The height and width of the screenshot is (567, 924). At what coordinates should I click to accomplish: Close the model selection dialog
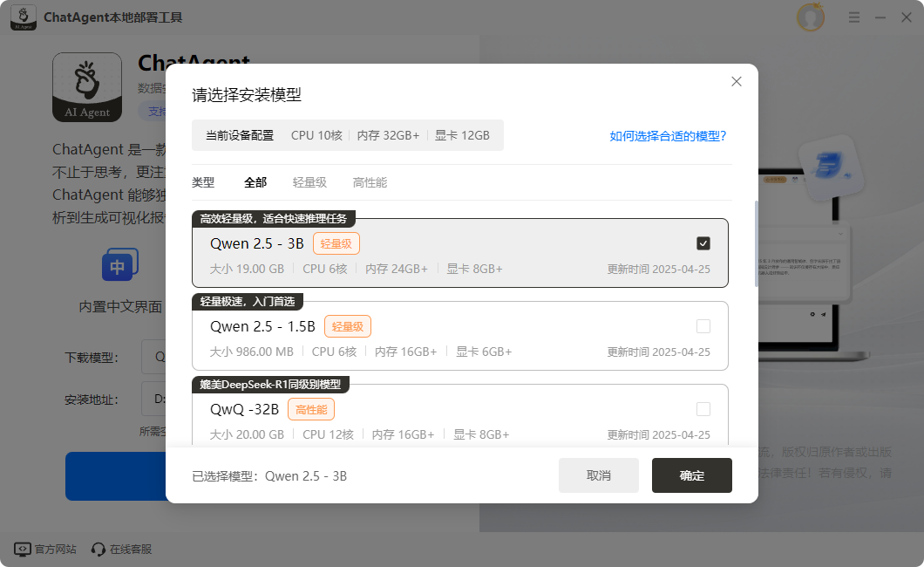point(736,81)
